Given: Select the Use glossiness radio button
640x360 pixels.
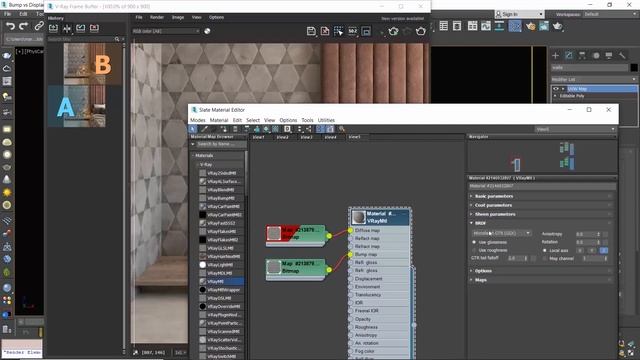Looking at the screenshot, I should (474, 242).
